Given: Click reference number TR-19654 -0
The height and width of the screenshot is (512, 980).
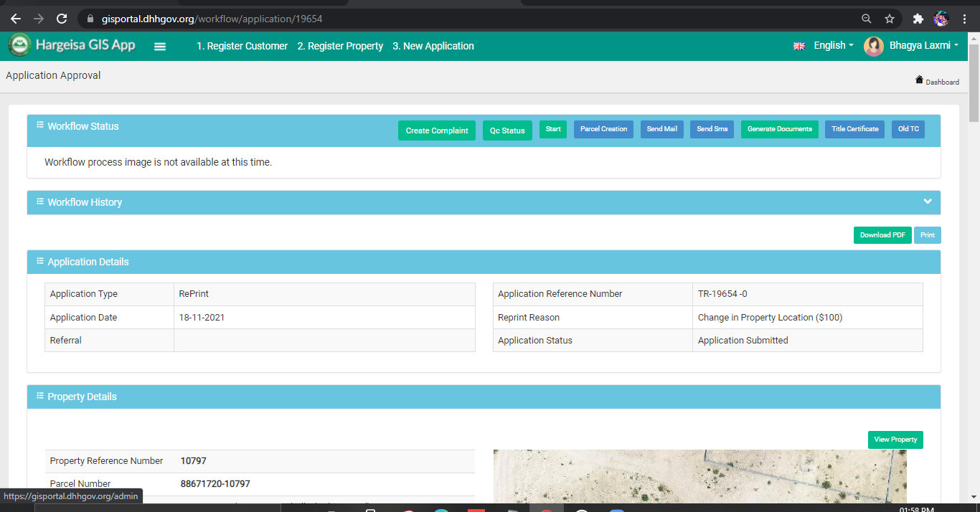Looking at the screenshot, I should (x=722, y=293).
